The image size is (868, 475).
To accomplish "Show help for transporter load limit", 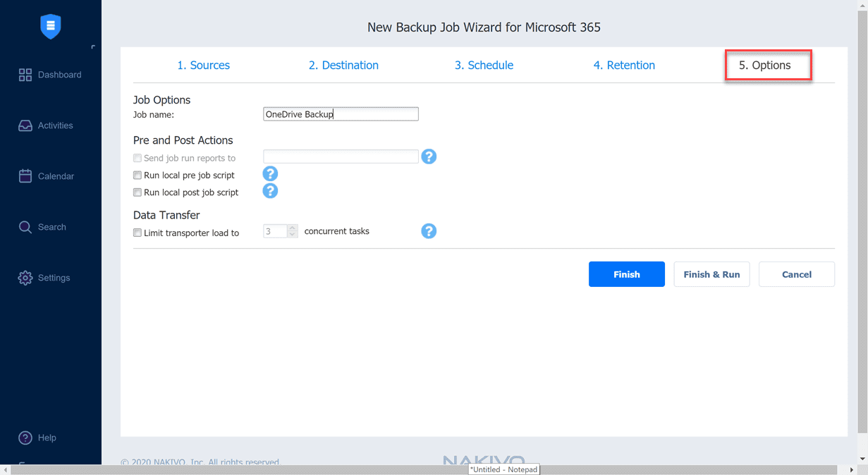I will (x=429, y=231).
